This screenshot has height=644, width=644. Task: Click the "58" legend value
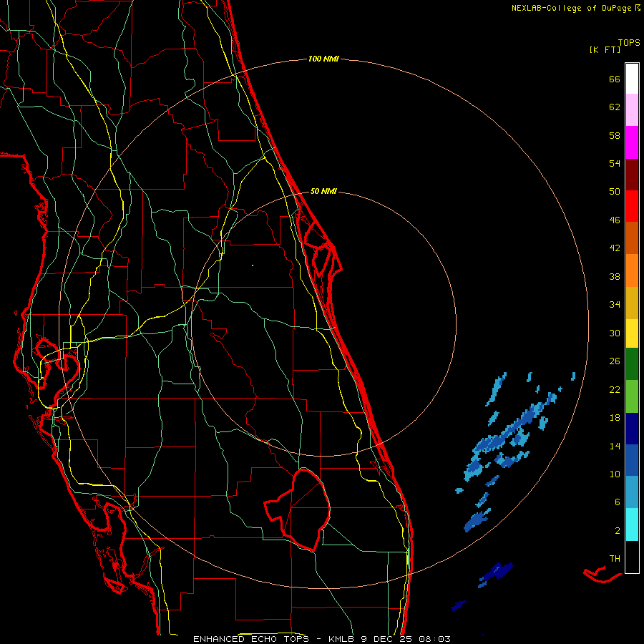pos(615,135)
